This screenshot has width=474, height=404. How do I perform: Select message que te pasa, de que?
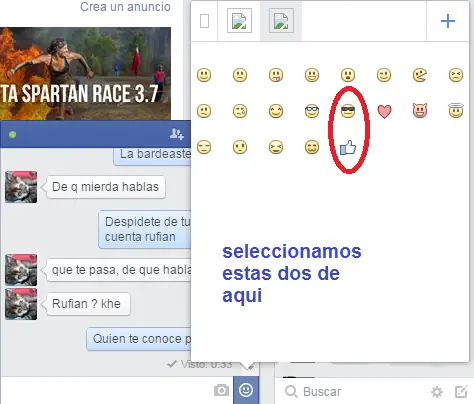(x=119, y=270)
